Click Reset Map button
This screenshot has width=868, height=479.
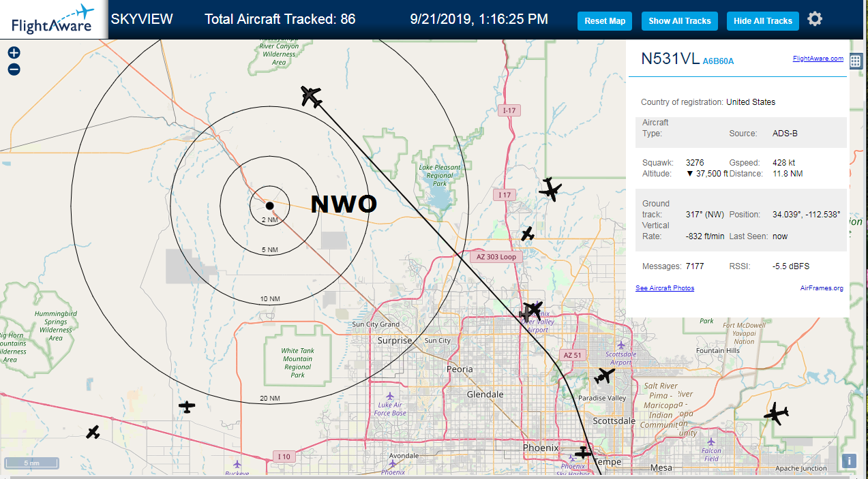tap(605, 21)
